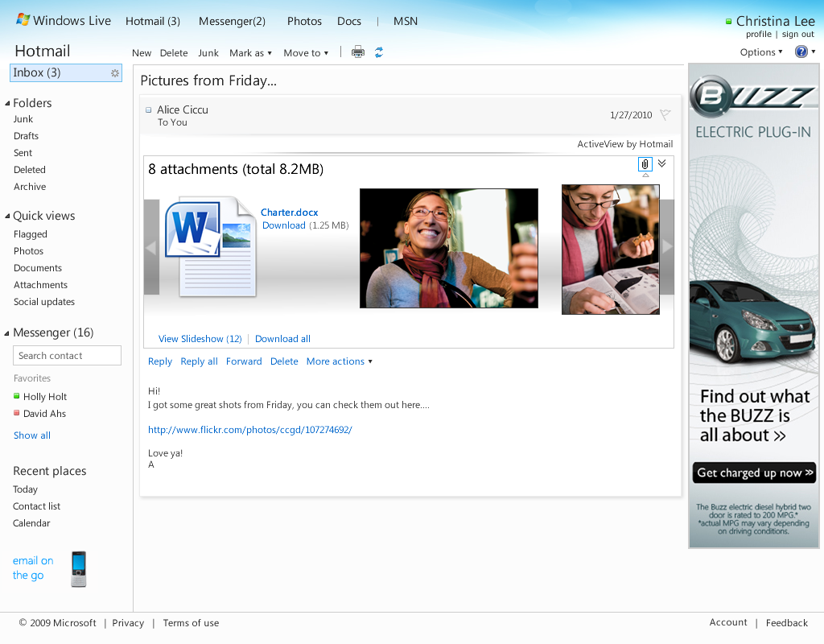Mark message as Junk in toolbar
This screenshot has height=644, width=824.
(208, 53)
